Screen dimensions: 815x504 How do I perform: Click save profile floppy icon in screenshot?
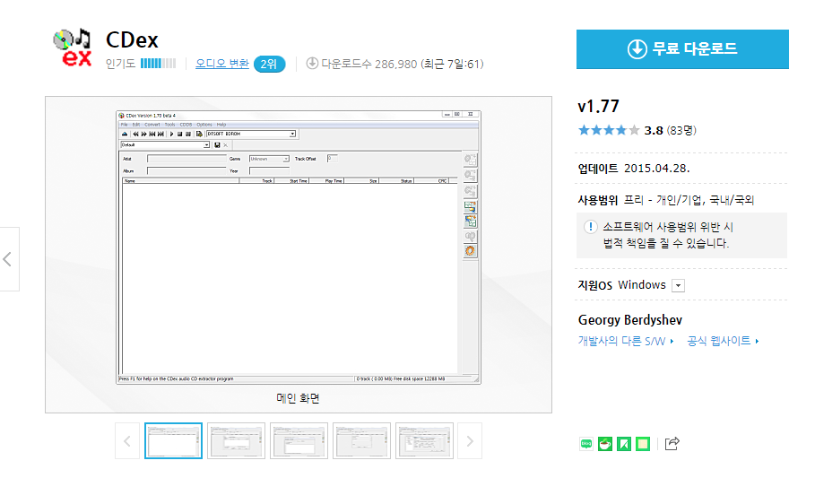(217, 145)
